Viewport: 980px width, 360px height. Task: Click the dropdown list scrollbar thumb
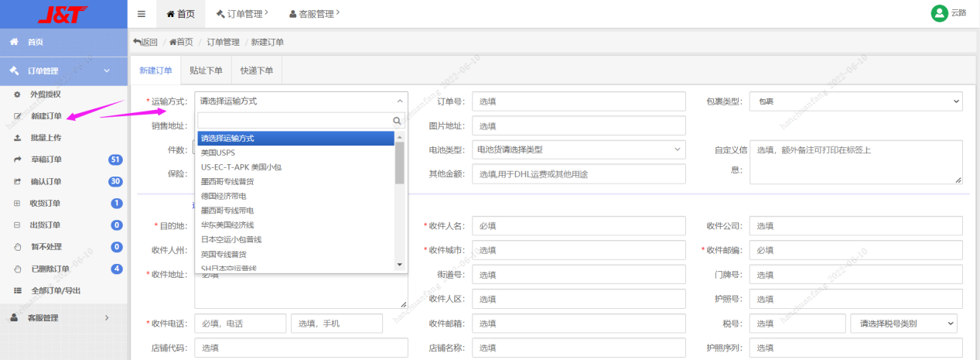(400, 162)
